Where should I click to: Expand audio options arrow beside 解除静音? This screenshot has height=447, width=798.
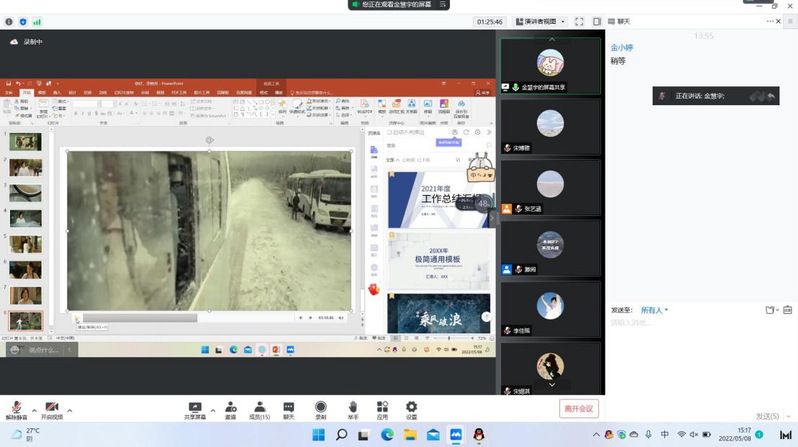pos(33,409)
